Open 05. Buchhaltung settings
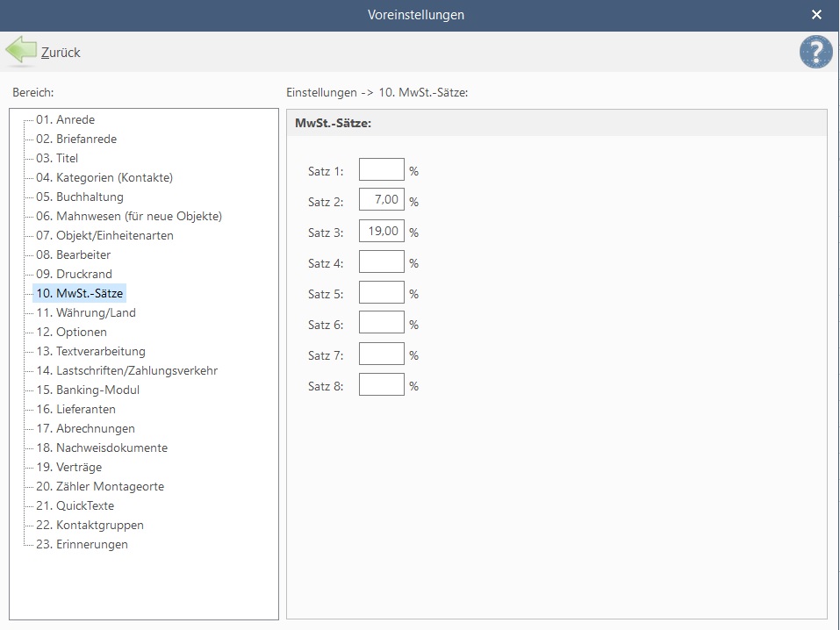This screenshot has height=630, width=840. [x=80, y=197]
